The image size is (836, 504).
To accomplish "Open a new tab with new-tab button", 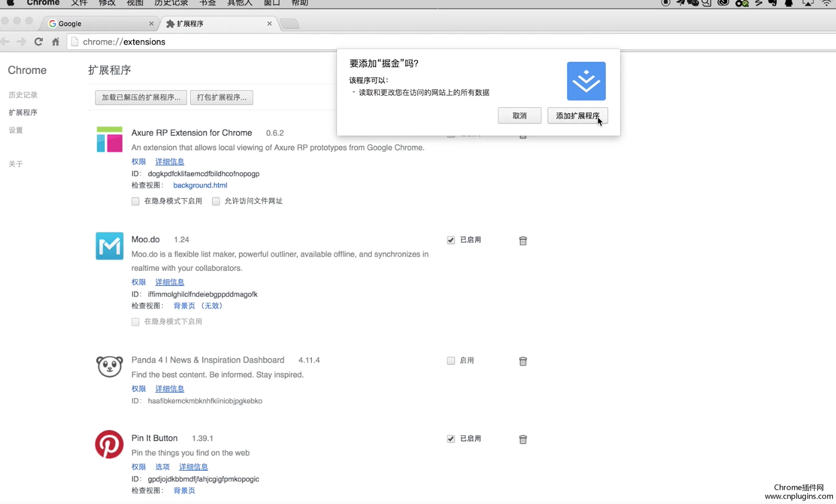I will tap(290, 24).
